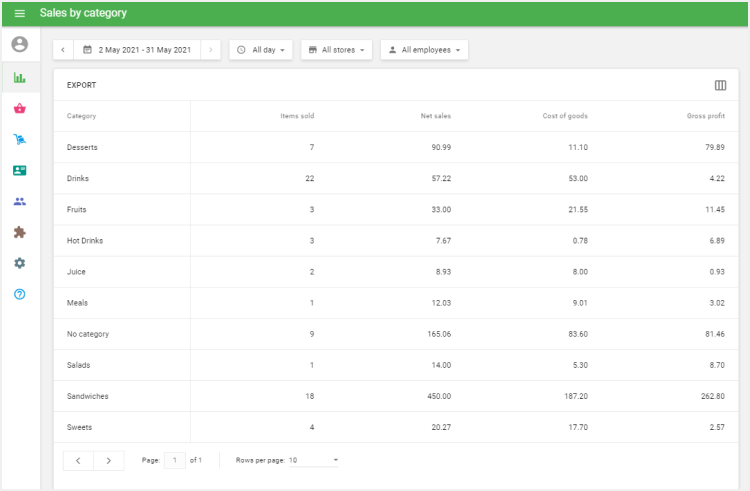Open the Settings gear icon
The image size is (750, 491).
(x=19, y=263)
